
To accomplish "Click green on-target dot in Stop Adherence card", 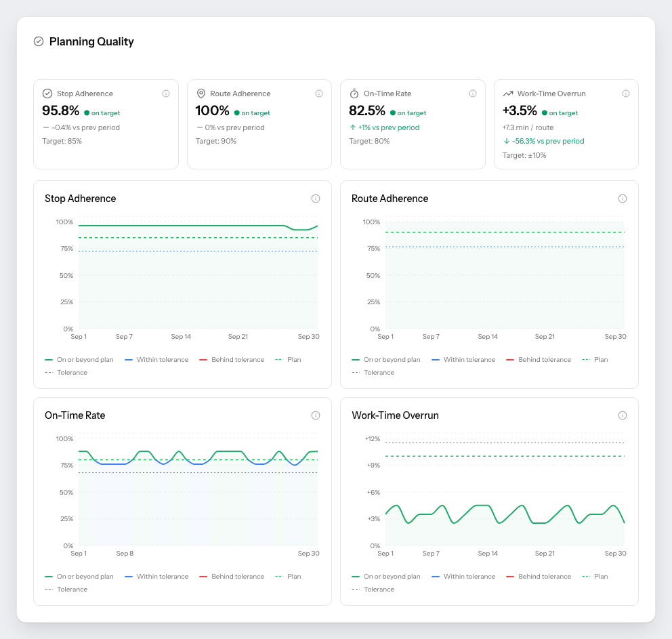I will coord(87,113).
